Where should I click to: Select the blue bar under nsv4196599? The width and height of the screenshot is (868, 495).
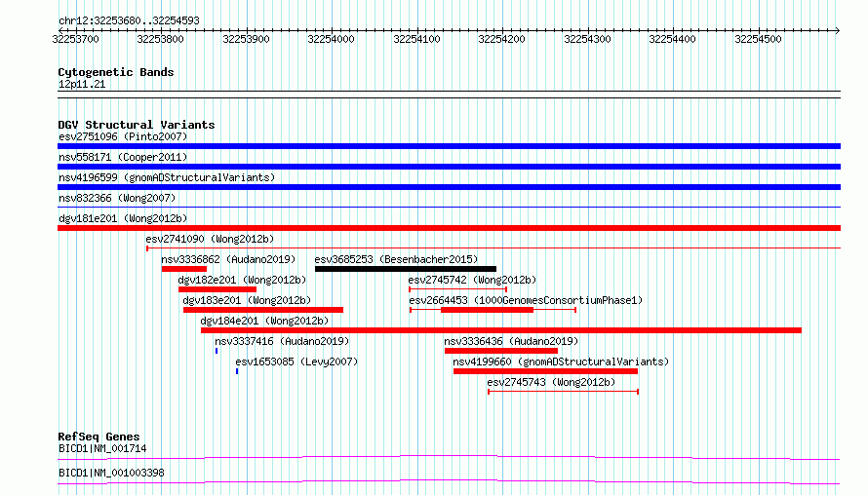[449, 187]
